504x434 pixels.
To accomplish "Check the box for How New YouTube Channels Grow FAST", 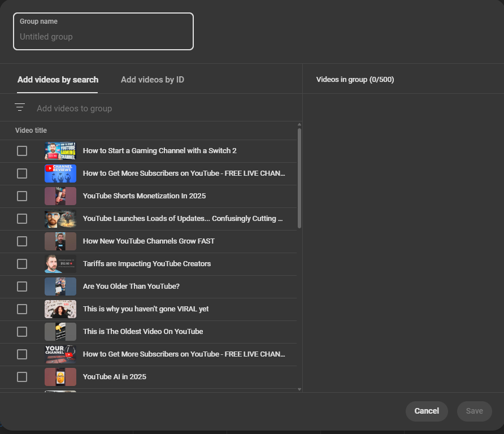I will pyautogui.click(x=22, y=241).
